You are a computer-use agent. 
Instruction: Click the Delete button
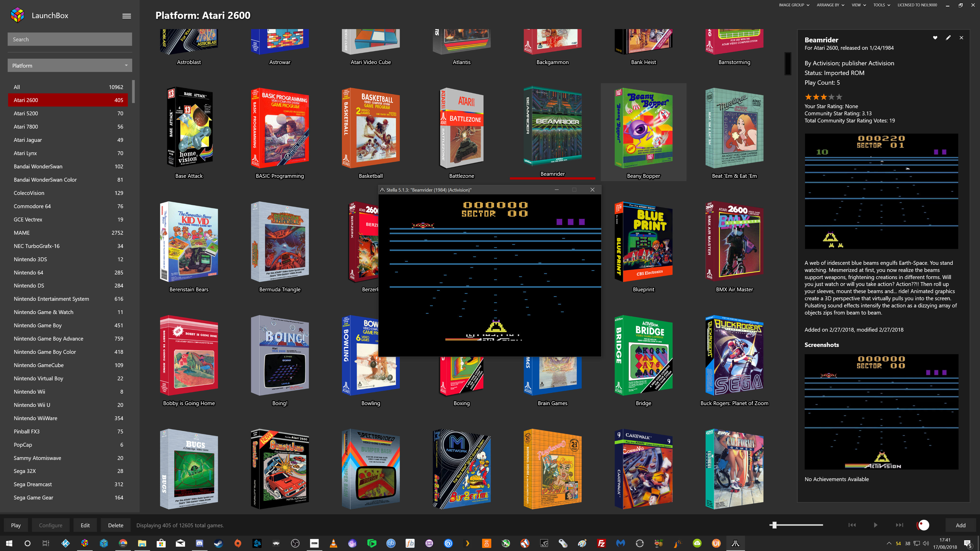[116, 525]
